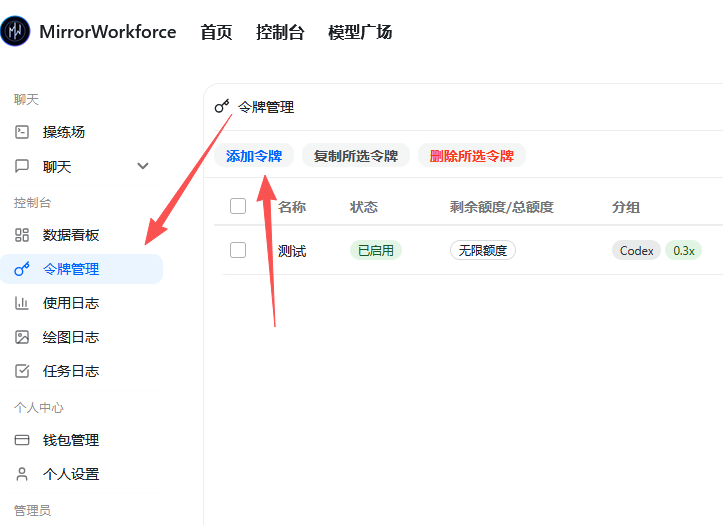Click the 复制所选令牌 button

point(356,156)
